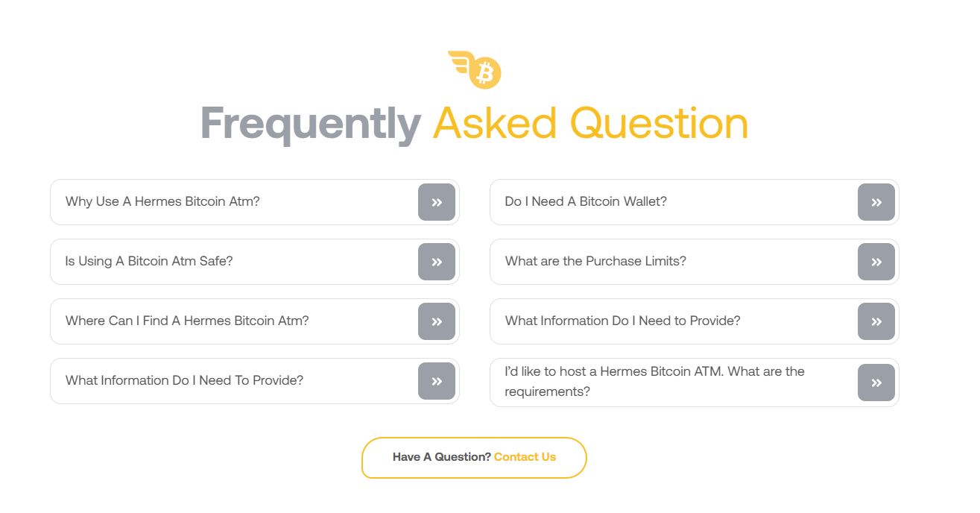
Task: Click arrow on left What Information Do I Need To Provide
Action: pos(437,381)
